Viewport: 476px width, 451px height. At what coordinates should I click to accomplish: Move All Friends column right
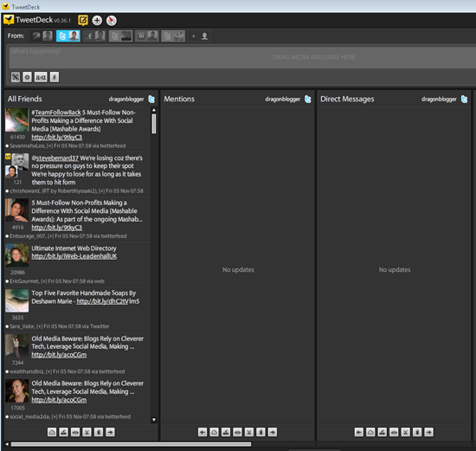tap(110, 432)
